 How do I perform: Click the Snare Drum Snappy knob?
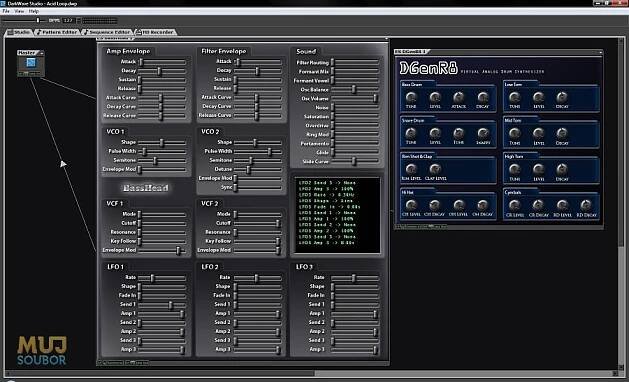click(483, 133)
